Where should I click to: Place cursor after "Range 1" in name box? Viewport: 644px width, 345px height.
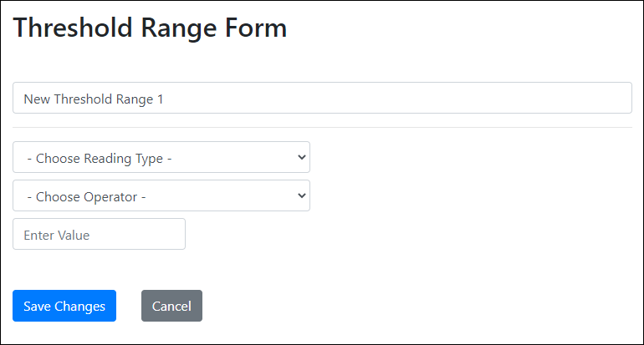[166, 99]
